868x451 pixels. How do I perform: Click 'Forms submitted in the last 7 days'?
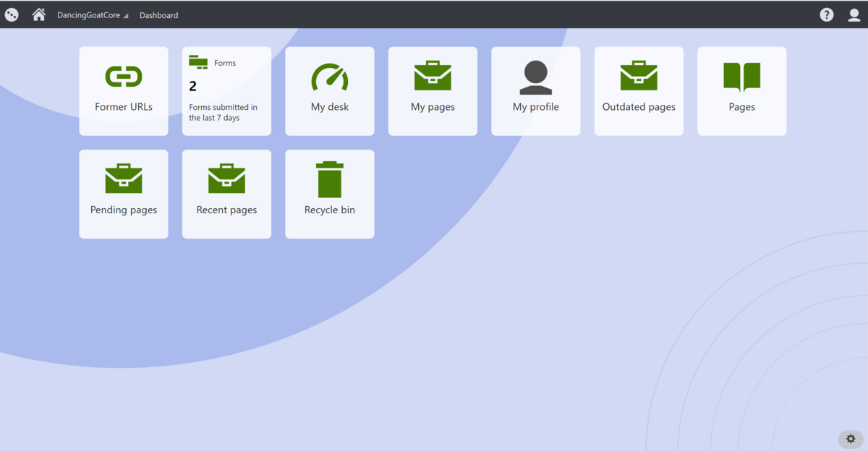[223, 113]
